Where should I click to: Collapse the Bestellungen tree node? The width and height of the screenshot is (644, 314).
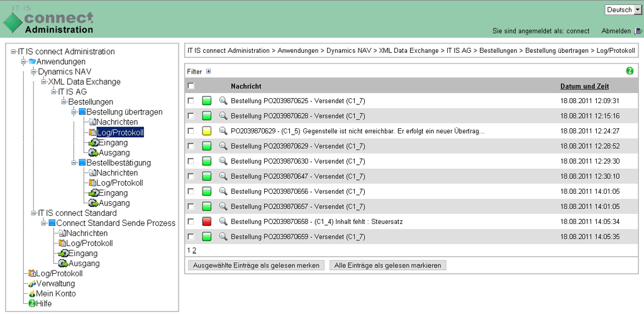[64, 102]
